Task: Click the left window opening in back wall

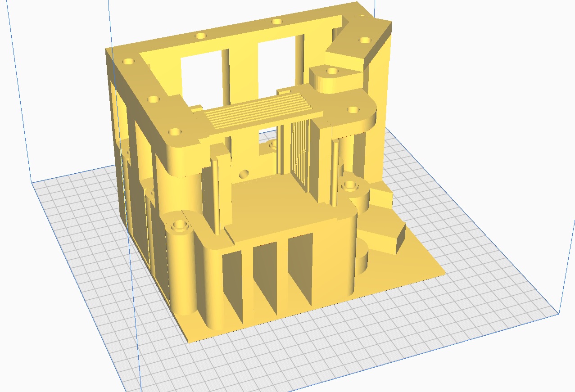Action: [200, 74]
